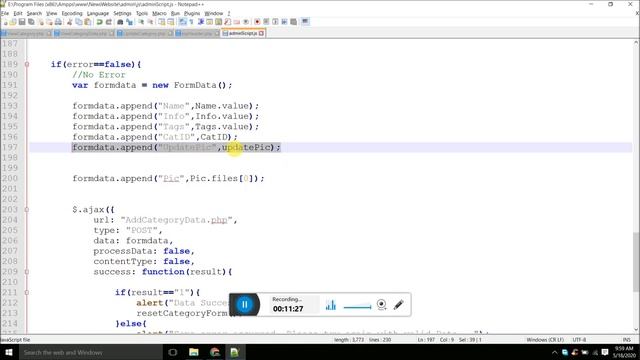Toggle Show All Characters in the toolbar
Viewport: 640px width, 360px height.
click(x=191, y=22)
